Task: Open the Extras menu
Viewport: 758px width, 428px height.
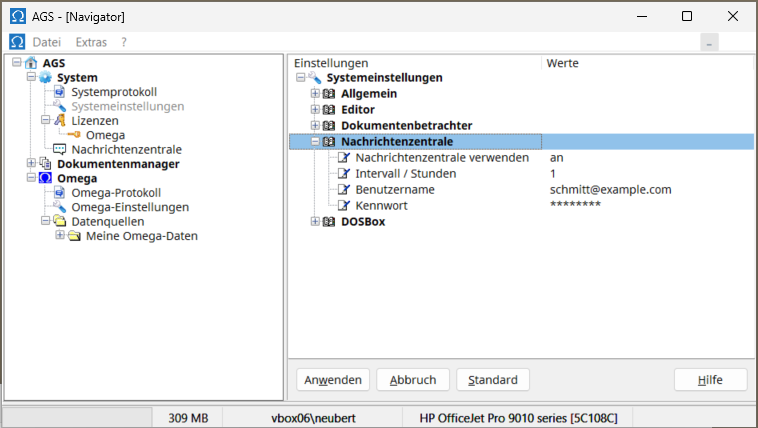Action: click(91, 42)
